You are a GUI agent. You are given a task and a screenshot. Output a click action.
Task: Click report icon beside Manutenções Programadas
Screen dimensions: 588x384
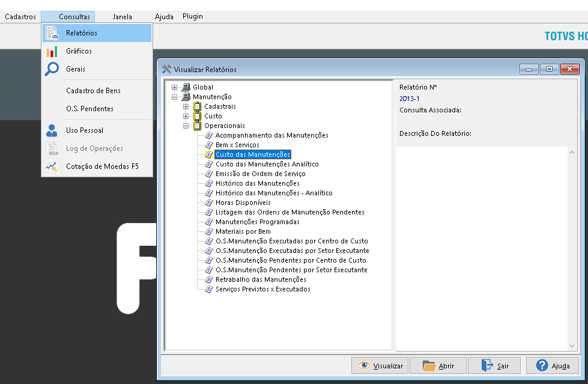(x=209, y=222)
